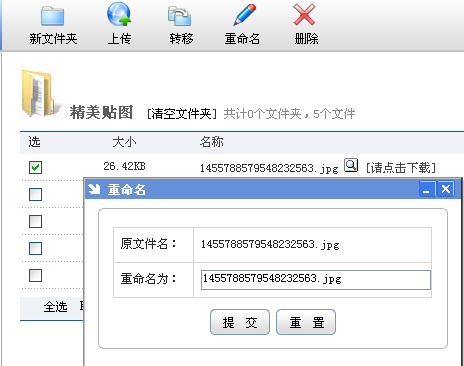
Task: Click the 转移 toolbar label
Action: (181, 39)
